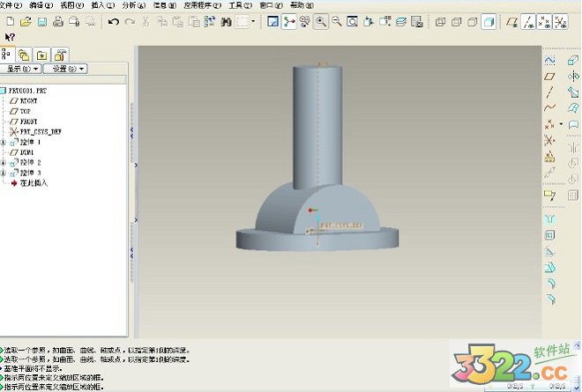The image size is (582, 392).
Task: Collapse the navigator panel with upper sash arrows
Action: [x=131, y=133]
